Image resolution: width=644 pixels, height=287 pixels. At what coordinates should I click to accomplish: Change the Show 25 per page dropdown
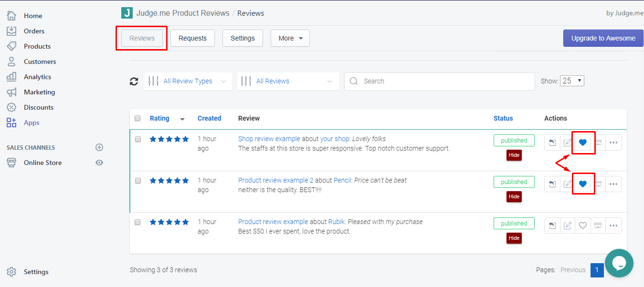572,81
